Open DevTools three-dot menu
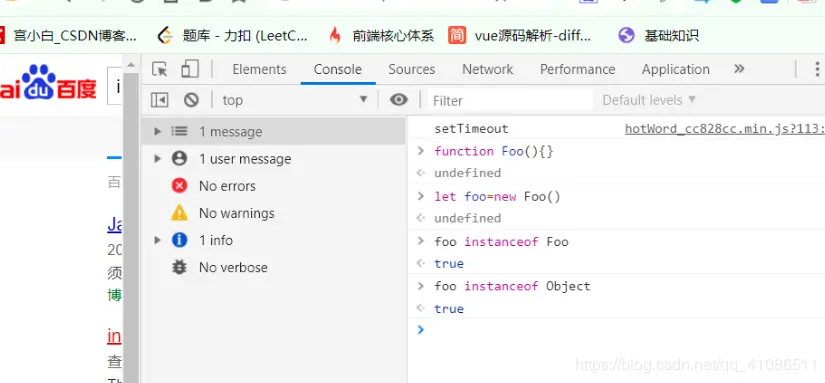 [x=817, y=69]
